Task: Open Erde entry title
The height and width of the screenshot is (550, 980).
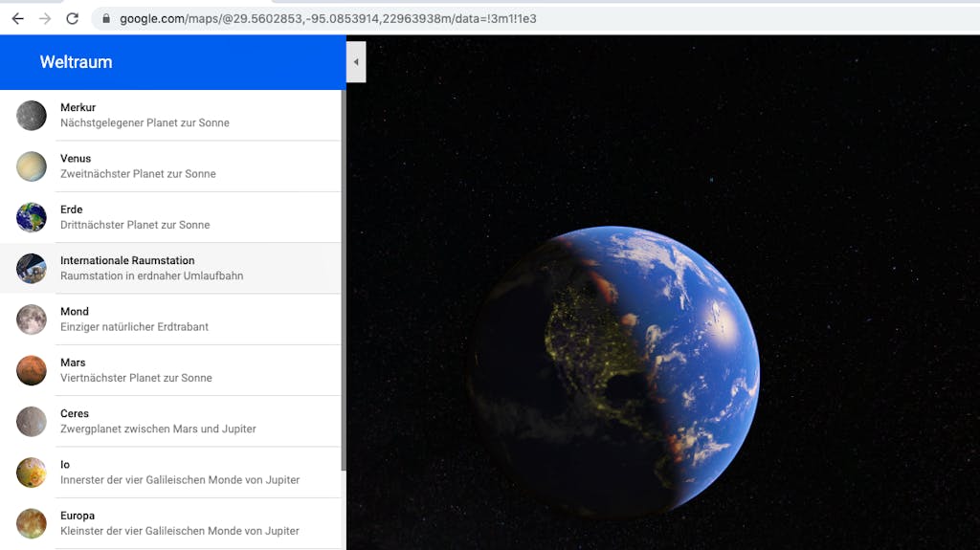Action: tap(71, 209)
